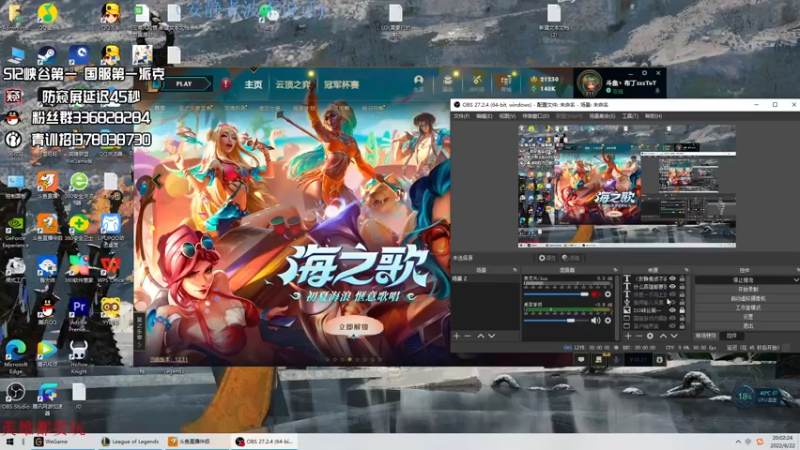Click 启动虚拟摄像机 in OBS controls
Viewport: 800px width, 450px height.
(748, 298)
